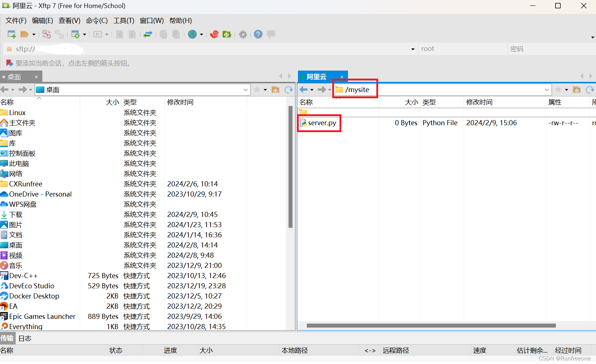Open Help with the question mark icon
The width and height of the screenshot is (596, 364).
tap(258, 34)
